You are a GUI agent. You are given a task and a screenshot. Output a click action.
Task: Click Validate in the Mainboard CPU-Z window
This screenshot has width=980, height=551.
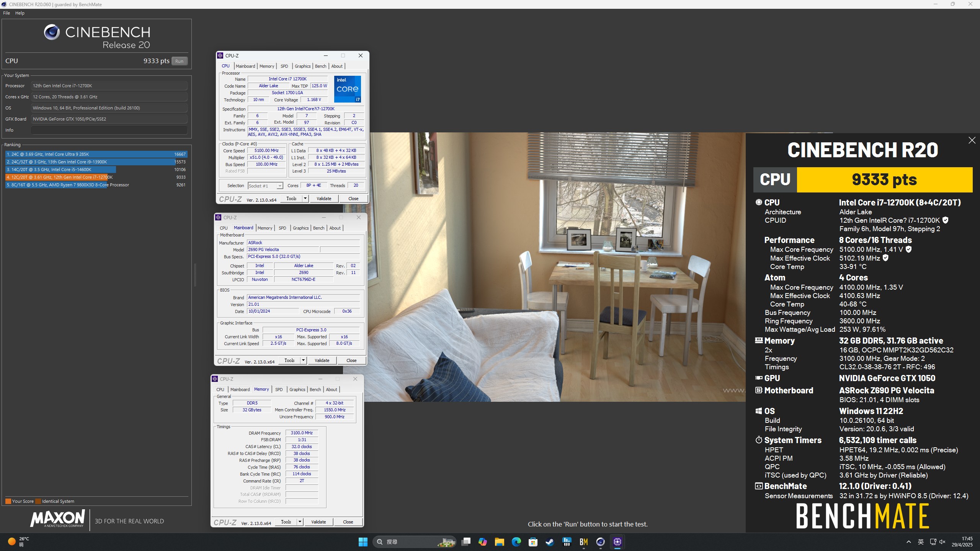(x=322, y=360)
